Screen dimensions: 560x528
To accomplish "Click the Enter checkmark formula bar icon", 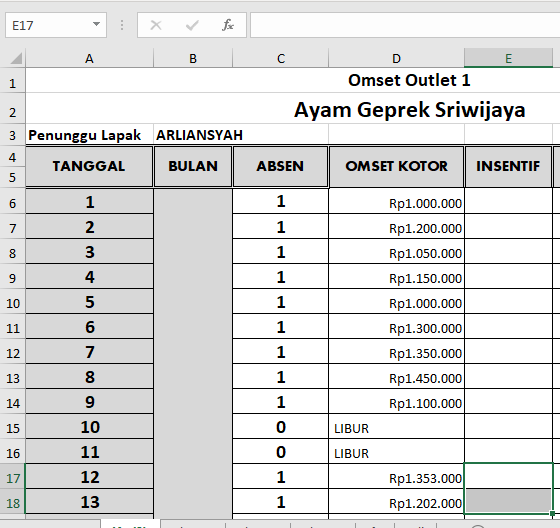I will (x=192, y=25).
